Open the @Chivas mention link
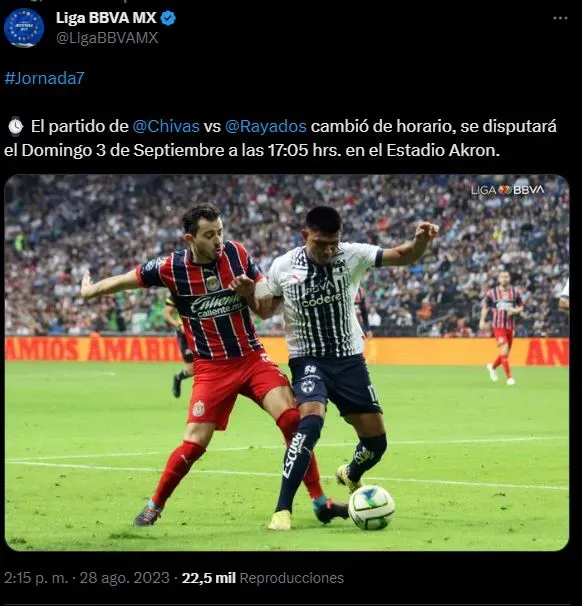This screenshot has width=582, height=606. click(x=166, y=126)
